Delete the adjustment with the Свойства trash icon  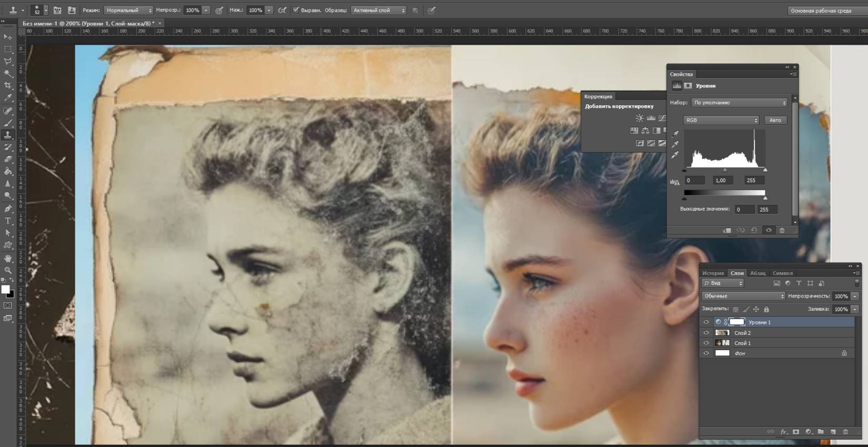(782, 230)
